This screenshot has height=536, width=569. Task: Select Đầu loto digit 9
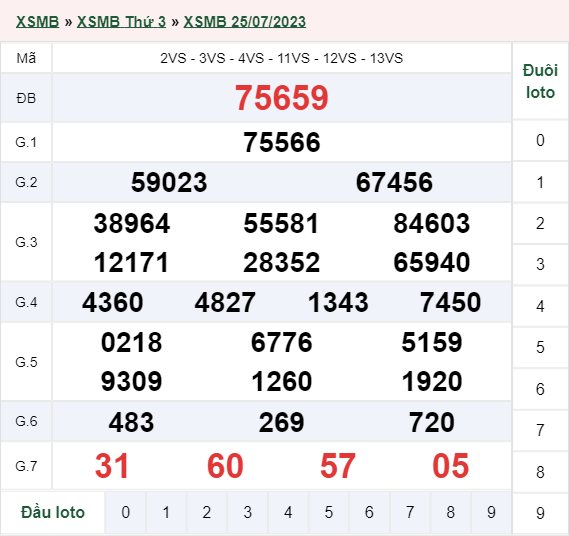click(491, 512)
